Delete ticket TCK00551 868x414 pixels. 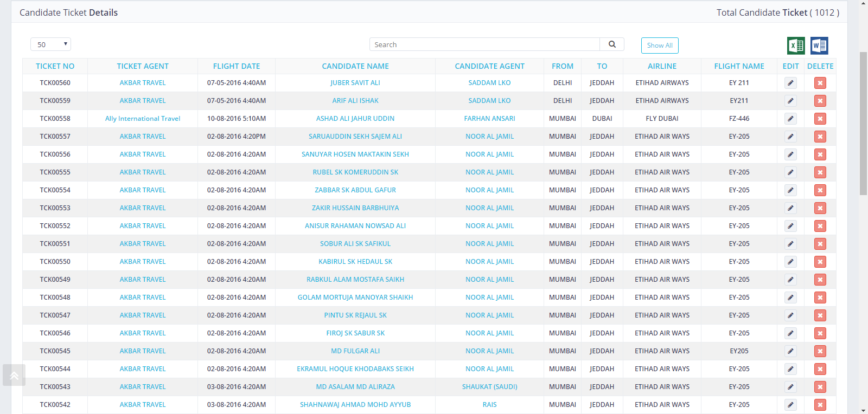point(820,244)
